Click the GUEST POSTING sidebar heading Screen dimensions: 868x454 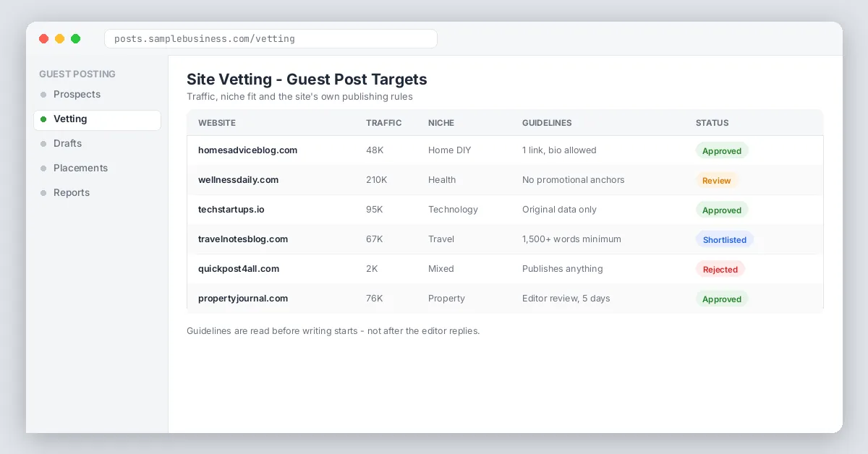(77, 74)
